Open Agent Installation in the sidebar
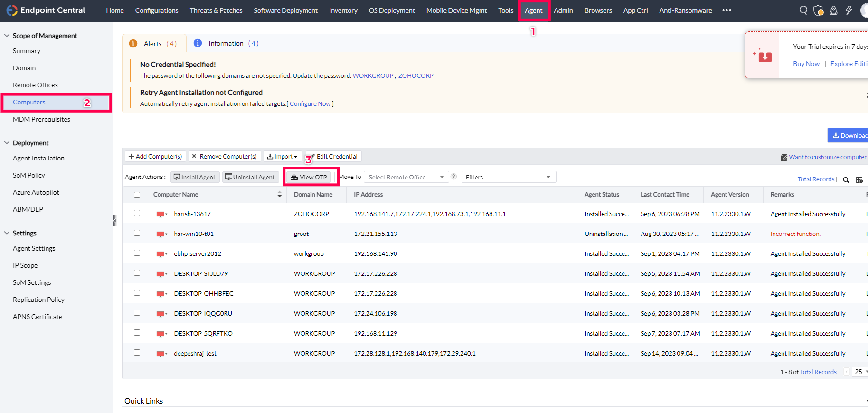 [x=38, y=158]
